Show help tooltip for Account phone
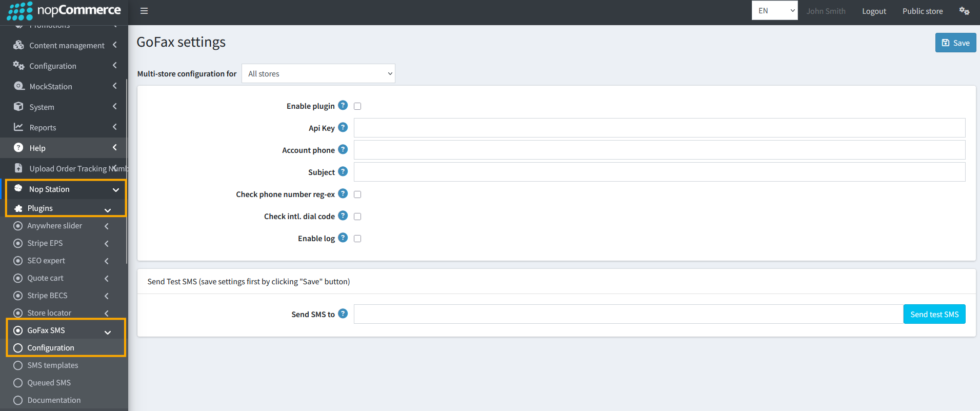Image resolution: width=980 pixels, height=411 pixels. [343, 149]
